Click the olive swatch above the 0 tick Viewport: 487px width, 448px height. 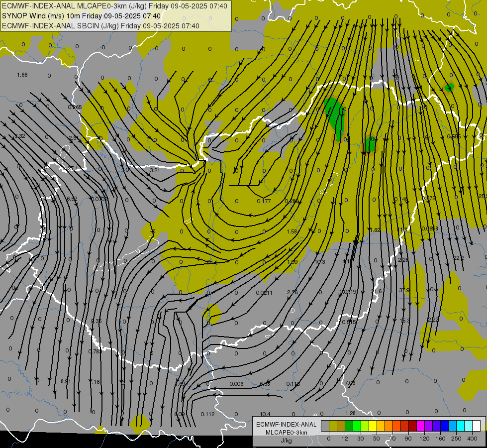pyautogui.click(x=333, y=426)
